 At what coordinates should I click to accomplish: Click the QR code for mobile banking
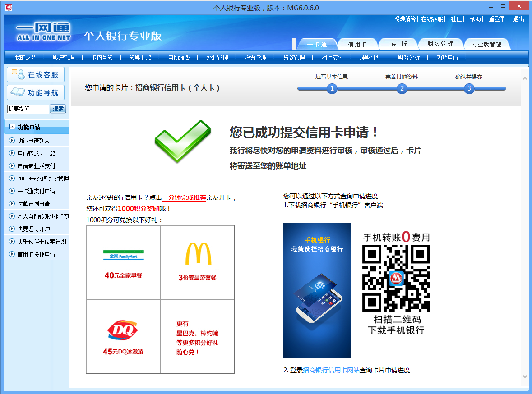pyautogui.click(x=396, y=278)
